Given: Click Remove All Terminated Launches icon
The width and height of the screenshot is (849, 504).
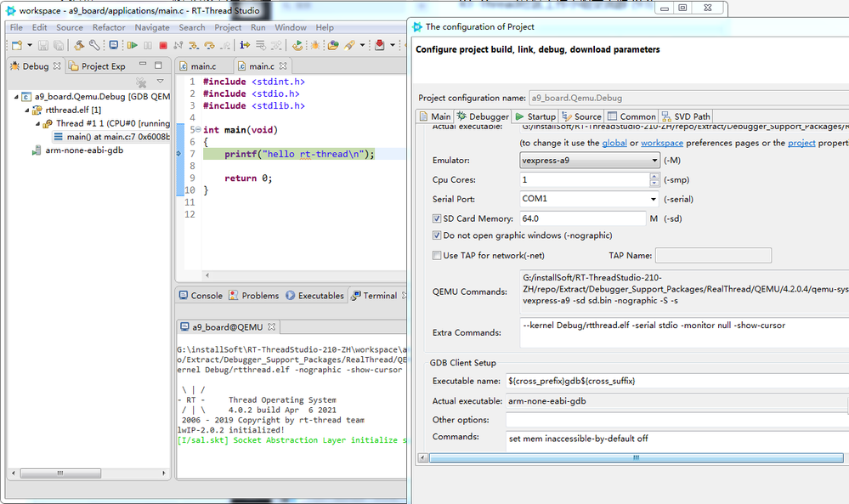Looking at the screenshot, I should pyautogui.click(x=141, y=82).
